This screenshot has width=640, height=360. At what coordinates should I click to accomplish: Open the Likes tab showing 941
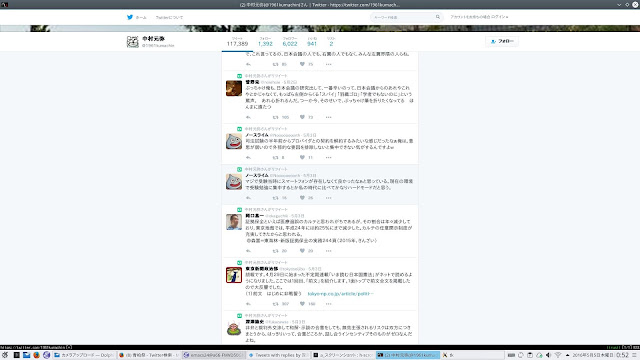312,42
